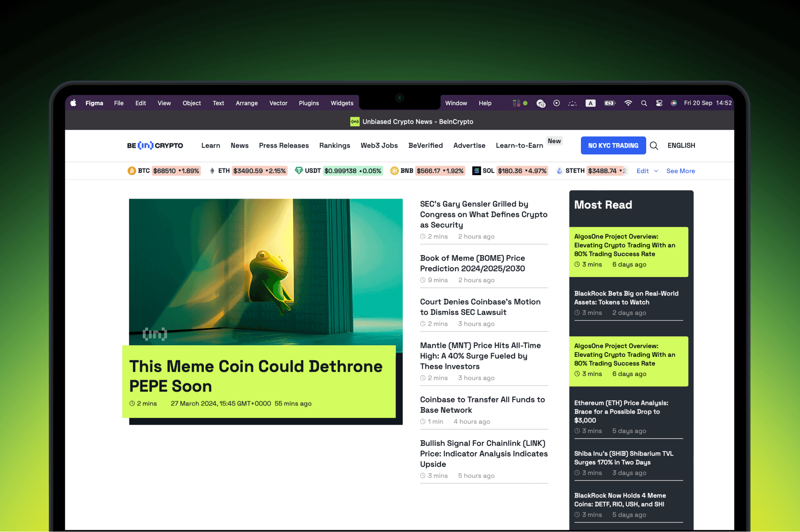Open the Arrange menu
Image resolution: width=800 pixels, height=532 pixels.
coord(247,103)
